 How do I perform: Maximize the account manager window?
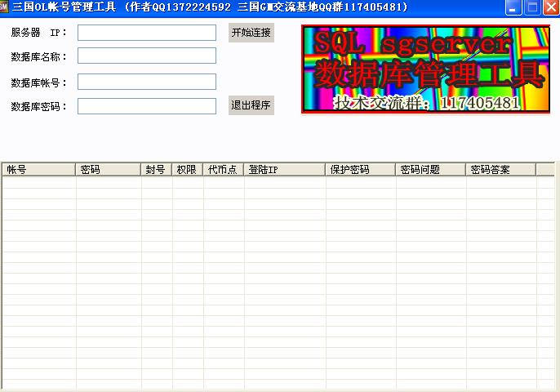tap(532, 7)
